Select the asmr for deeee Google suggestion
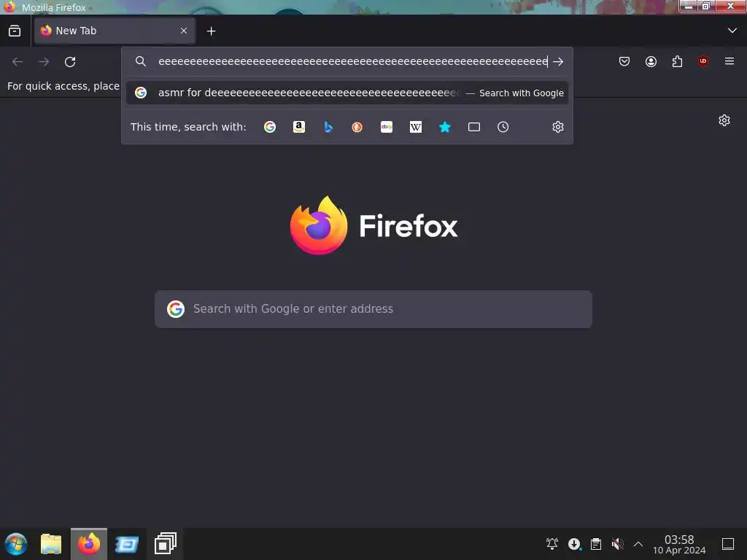The height and width of the screenshot is (560, 747). coord(347,93)
